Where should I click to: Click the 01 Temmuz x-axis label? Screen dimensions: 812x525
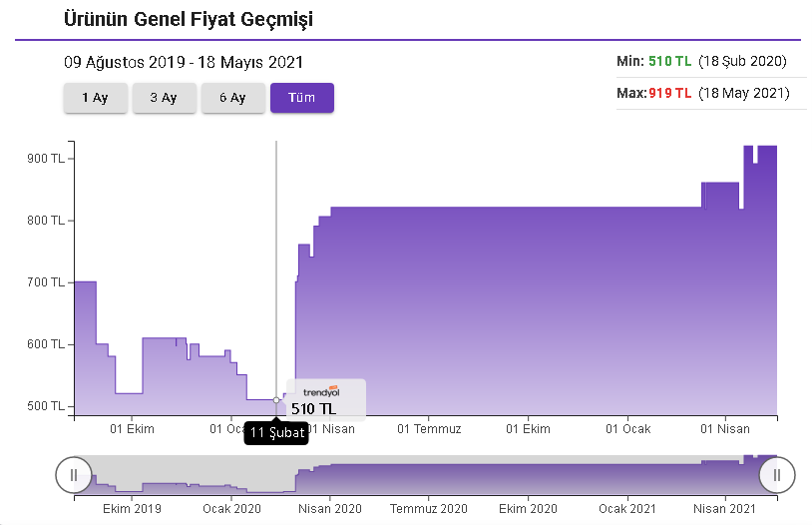(429, 429)
